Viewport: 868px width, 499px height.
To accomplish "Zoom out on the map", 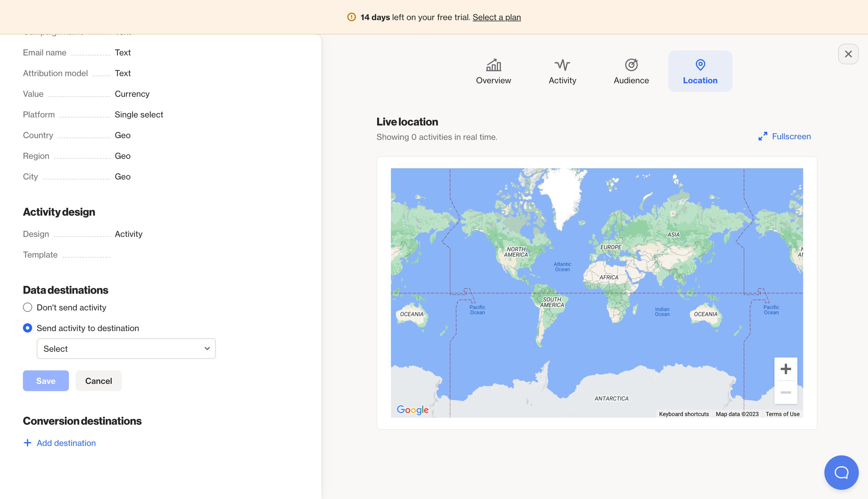I will pos(786,392).
